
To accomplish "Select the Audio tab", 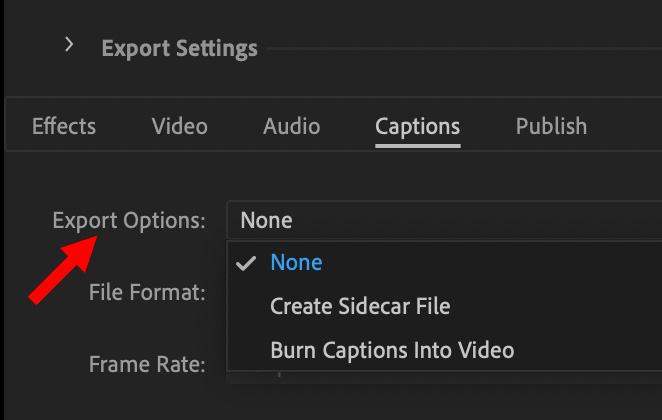I will [292, 126].
